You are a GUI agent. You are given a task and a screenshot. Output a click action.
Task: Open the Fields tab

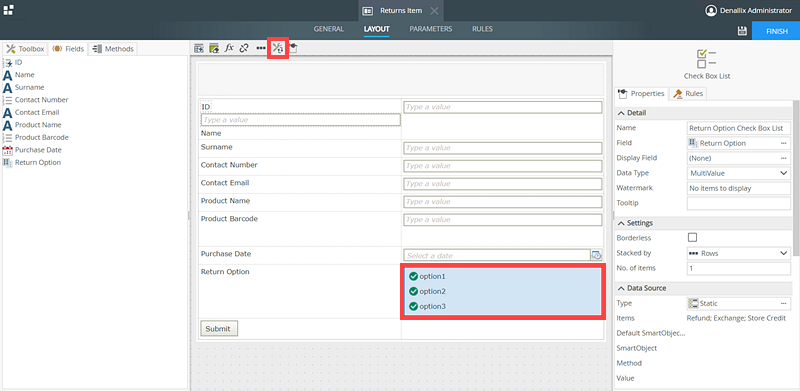67,49
